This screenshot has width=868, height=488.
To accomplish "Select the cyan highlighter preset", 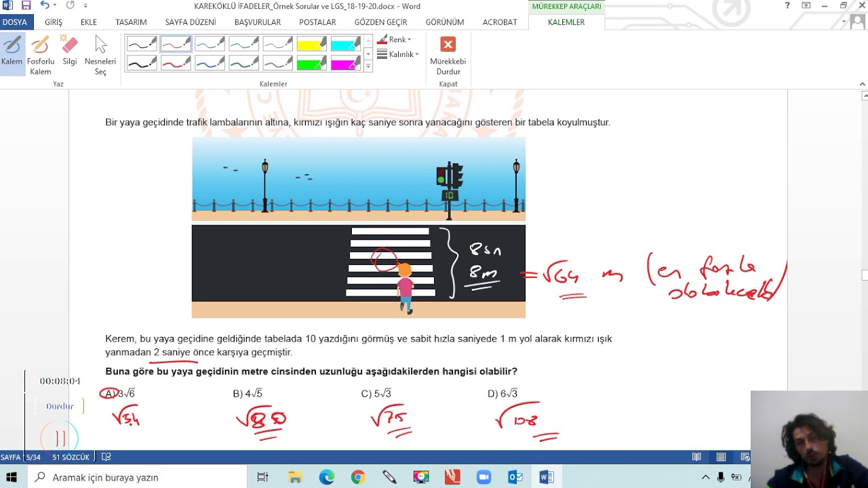I will click(346, 44).
